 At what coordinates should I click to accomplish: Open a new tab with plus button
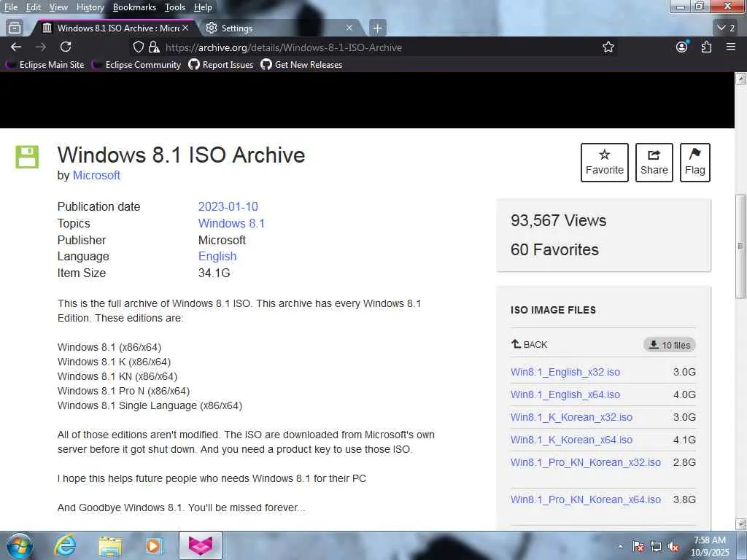coord(377,28)
